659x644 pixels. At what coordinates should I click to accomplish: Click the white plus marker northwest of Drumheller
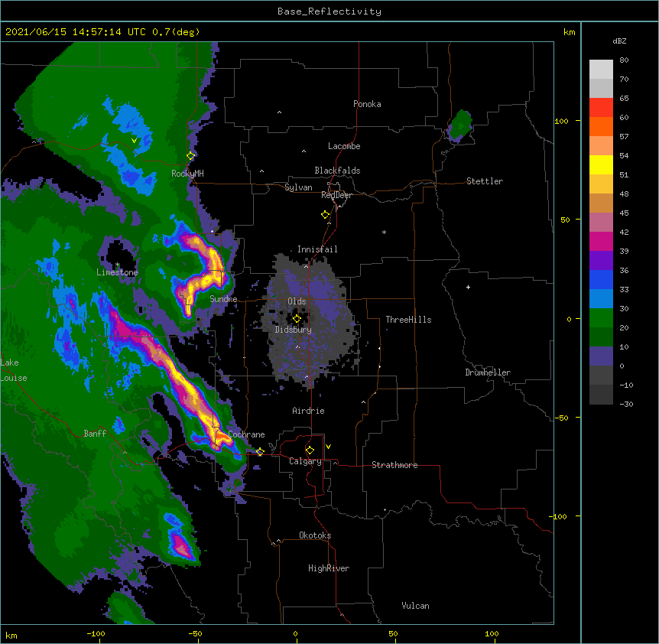coord(468,287)
